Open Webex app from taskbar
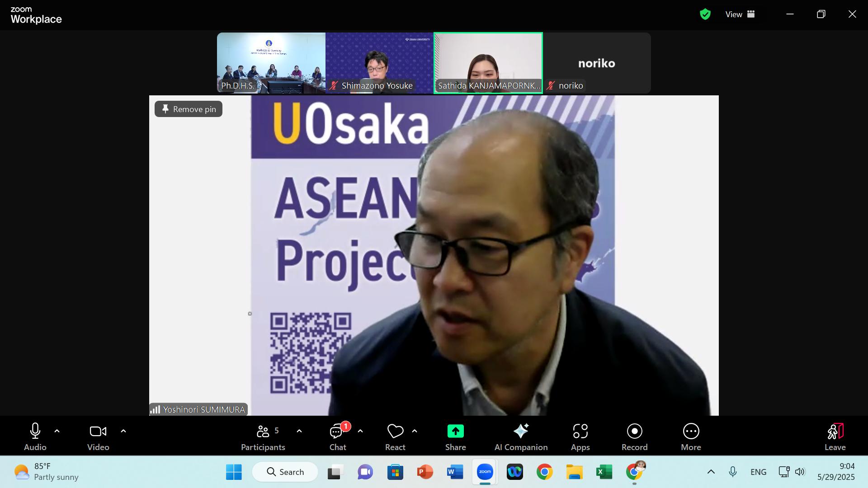The width and height of the screenshot is (868, 488). click(515, 472)
